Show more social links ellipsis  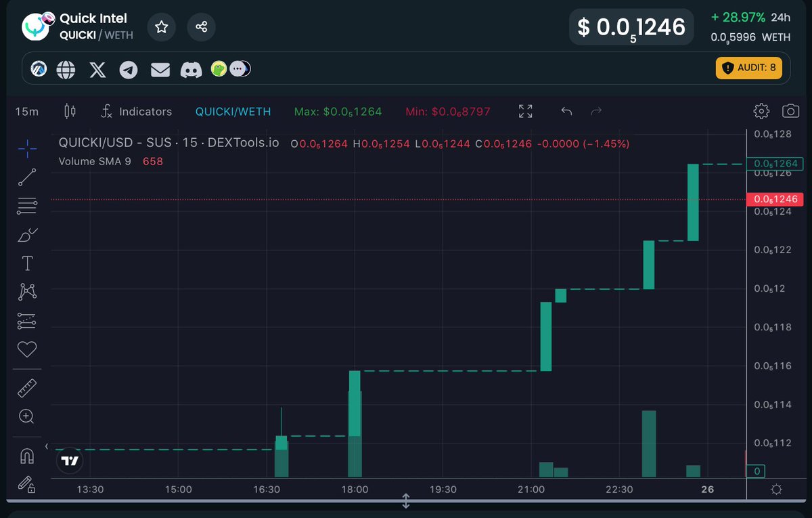coord(238,68)
